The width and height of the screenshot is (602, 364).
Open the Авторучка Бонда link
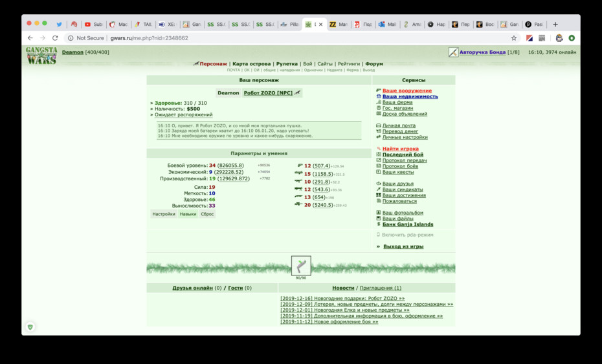coord(482,52)
